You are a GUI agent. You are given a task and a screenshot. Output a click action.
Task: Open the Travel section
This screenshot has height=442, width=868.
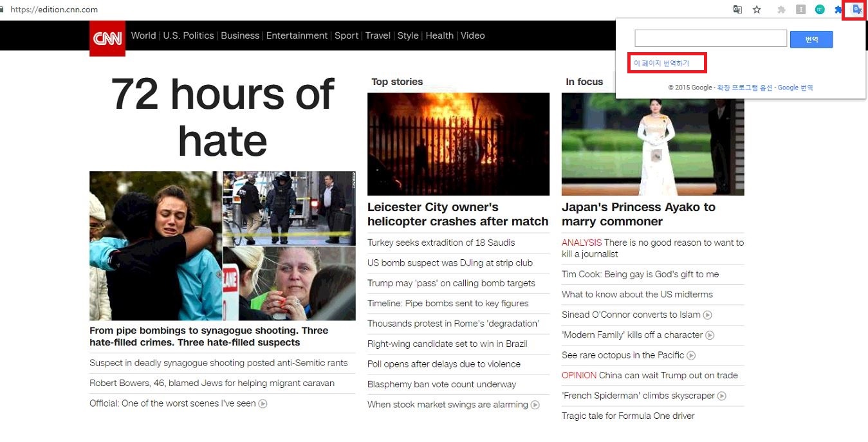point(378,35)
